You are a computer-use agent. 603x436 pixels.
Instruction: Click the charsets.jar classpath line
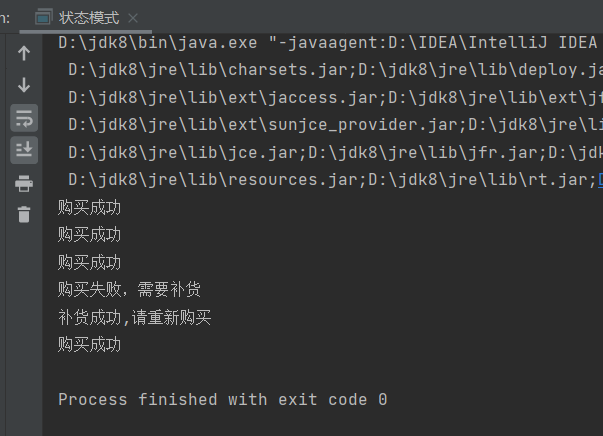coord(335,70)
